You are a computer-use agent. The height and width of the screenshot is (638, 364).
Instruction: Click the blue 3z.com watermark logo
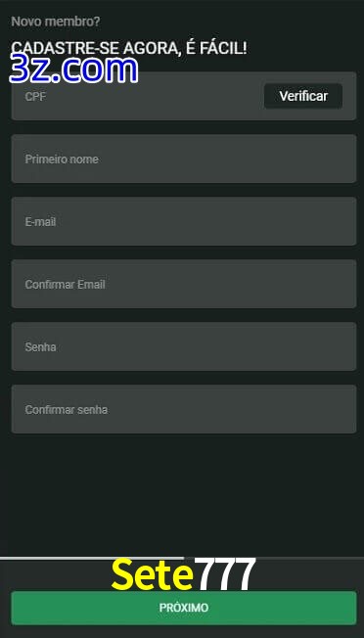tap(73, 69)
